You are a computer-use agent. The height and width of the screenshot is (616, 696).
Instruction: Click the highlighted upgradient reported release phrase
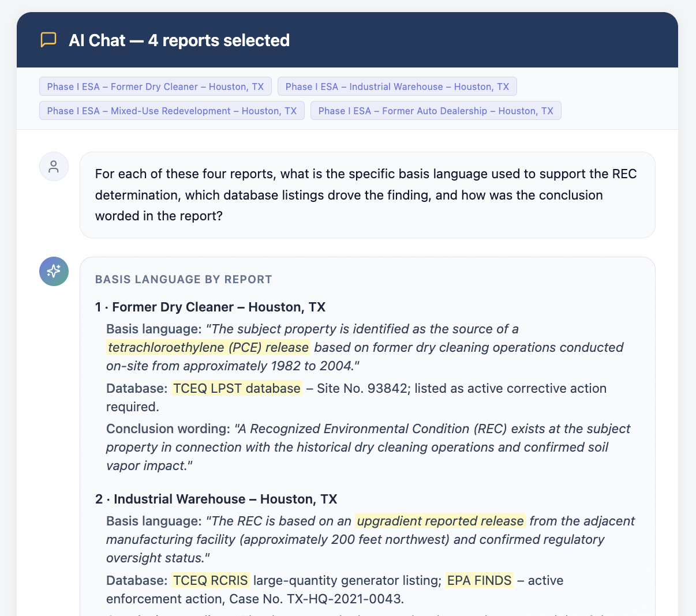coord(440,521)
